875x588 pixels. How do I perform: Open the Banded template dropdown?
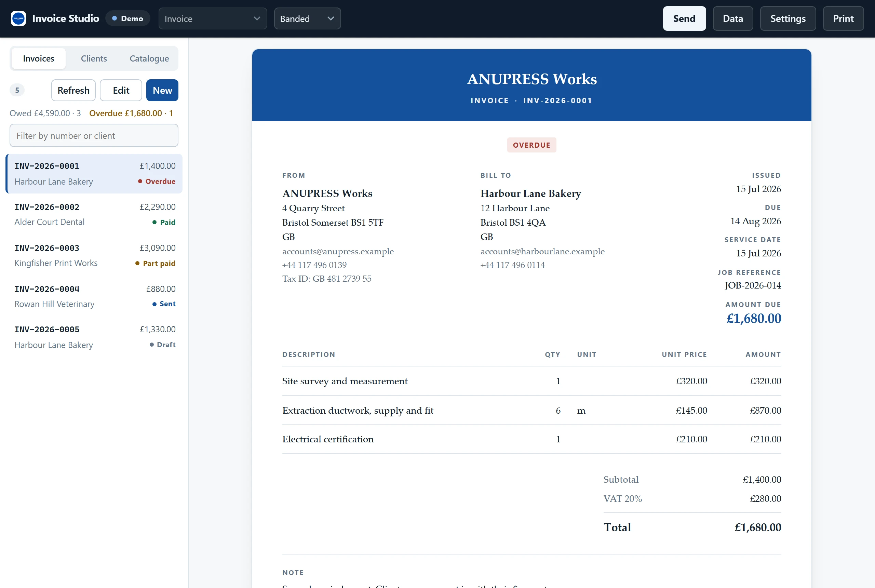click(307, 18)
